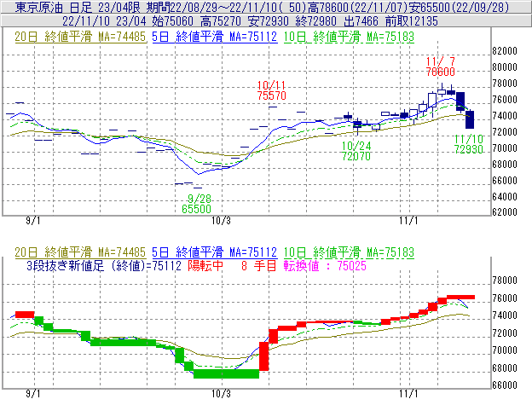Click the 終72980 closing value in header
The image size is (532, 405).
point(315,21)
